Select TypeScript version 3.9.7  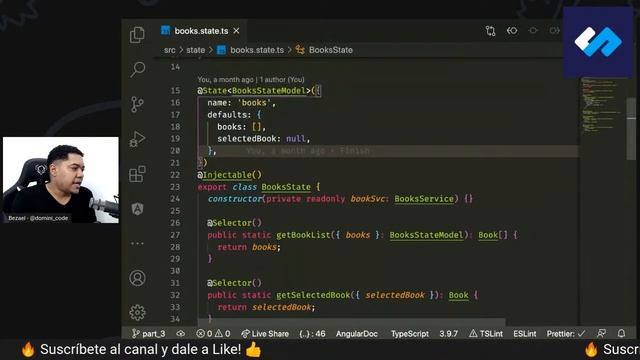pos(448,333)
